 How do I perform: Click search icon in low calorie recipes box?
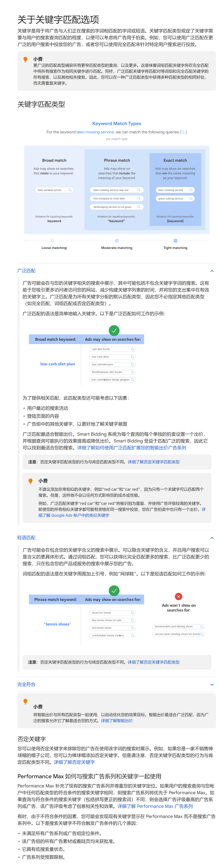click(x=132, y=365)
